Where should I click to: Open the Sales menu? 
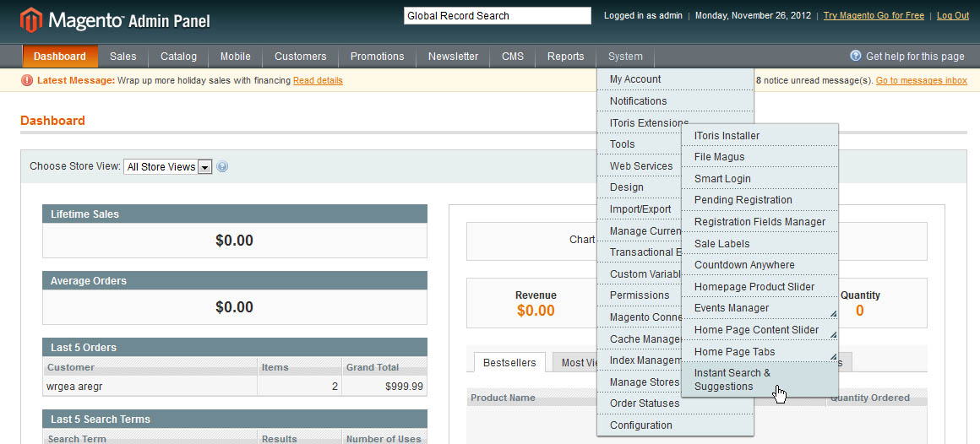(123, 57)
